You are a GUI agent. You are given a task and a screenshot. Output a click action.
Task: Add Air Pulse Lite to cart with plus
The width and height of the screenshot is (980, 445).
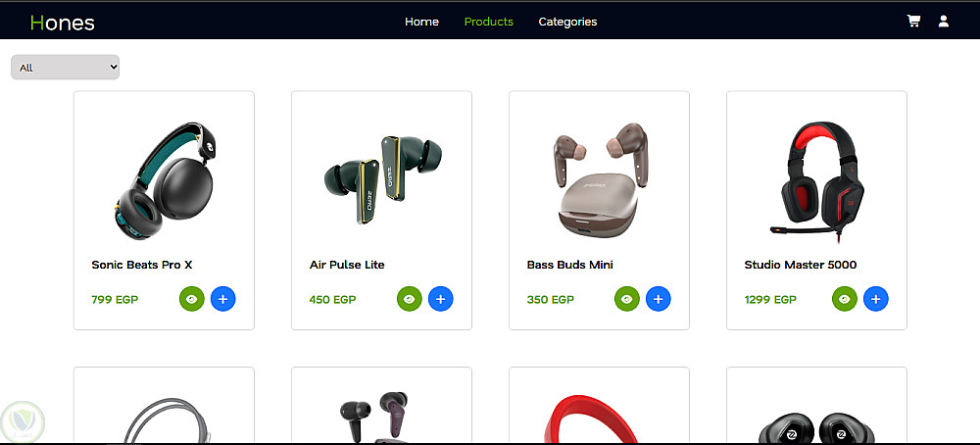click(x=441, y=299)
